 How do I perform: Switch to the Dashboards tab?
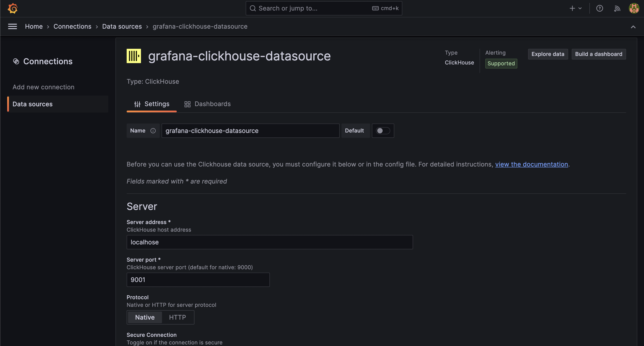pos(207,104)
